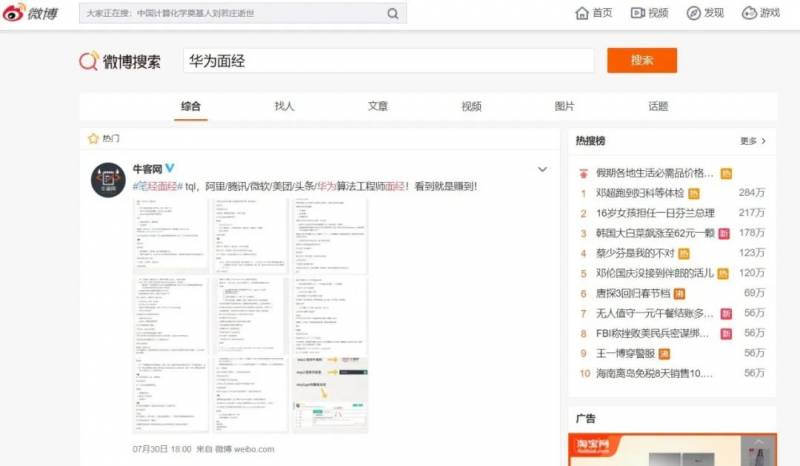The height and width of the screenshot is (466, 800).
Task: Switch to the 话题 tab
Action: 658,106
